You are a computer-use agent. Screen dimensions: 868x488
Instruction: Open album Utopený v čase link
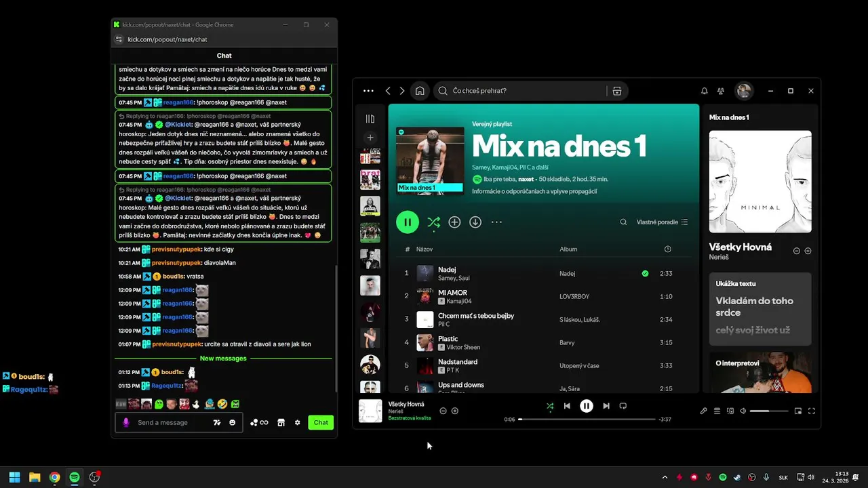[579, 366]
